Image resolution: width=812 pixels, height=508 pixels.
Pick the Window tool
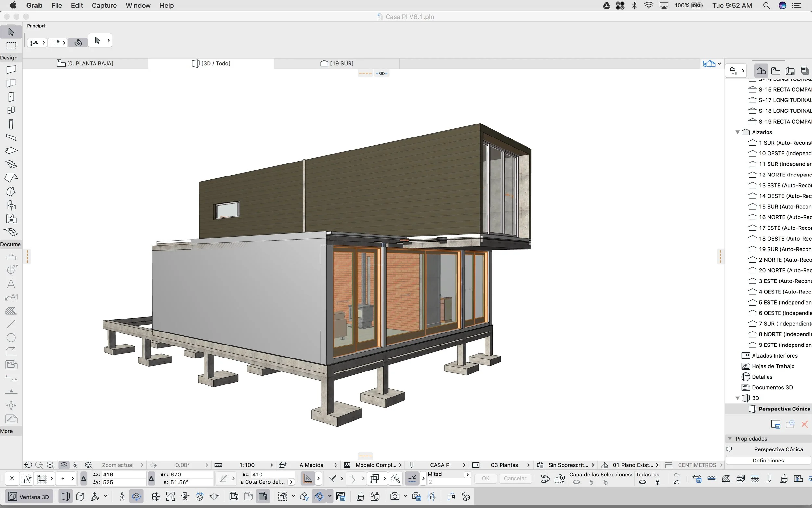[x=11, y=111]
